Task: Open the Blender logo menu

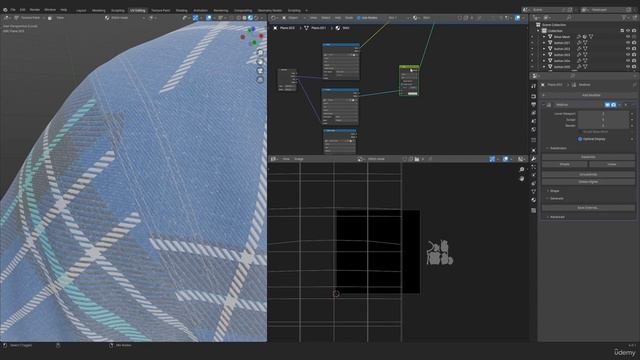Action: [x=5, y=10]
